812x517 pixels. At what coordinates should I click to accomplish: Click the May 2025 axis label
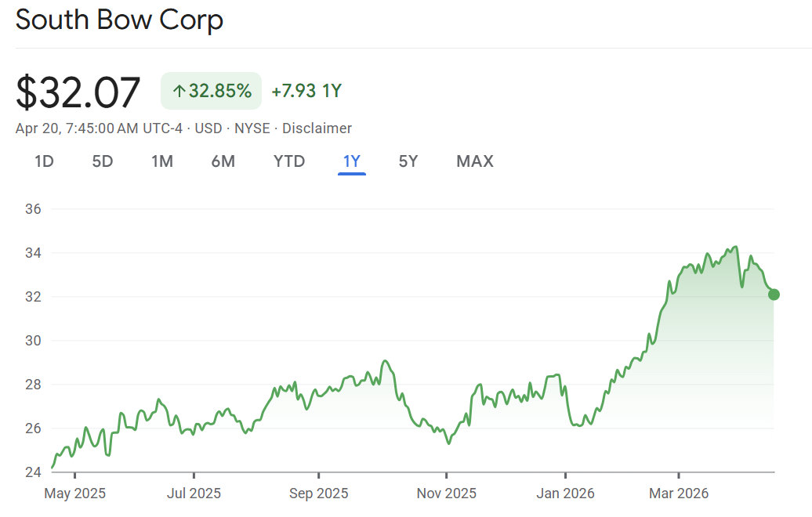75,493
